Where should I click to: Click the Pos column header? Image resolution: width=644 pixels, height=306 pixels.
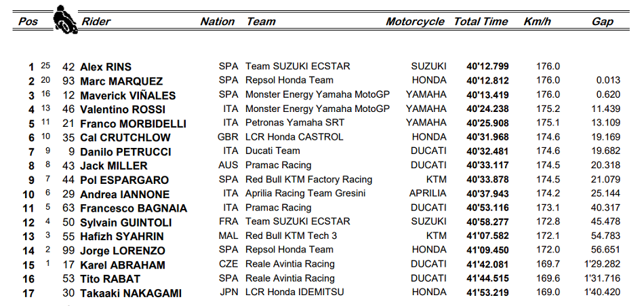[x=28, y=22]
